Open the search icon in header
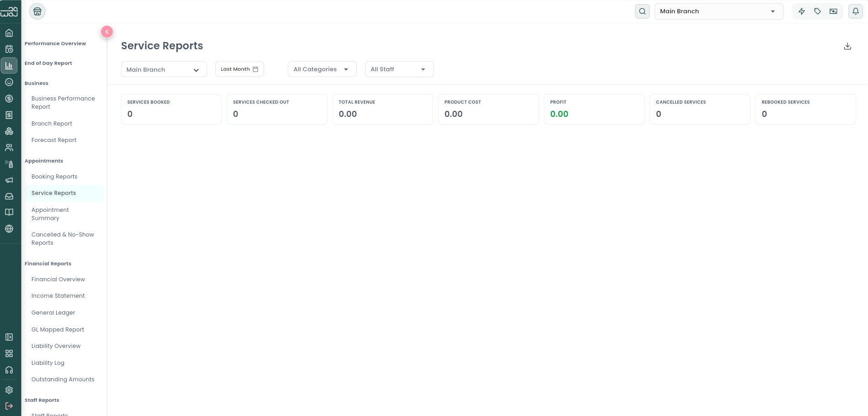The width and height of the screenshot is (868, 416). (x=642, y=11)
